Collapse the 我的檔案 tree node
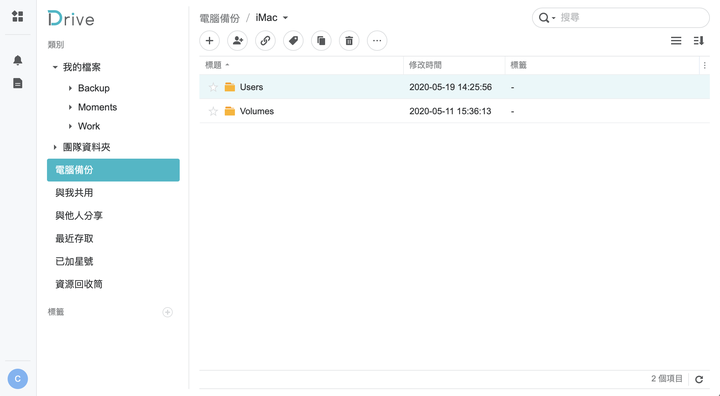Viewport: 720px width, 396px height. click(x=55, y=67)
